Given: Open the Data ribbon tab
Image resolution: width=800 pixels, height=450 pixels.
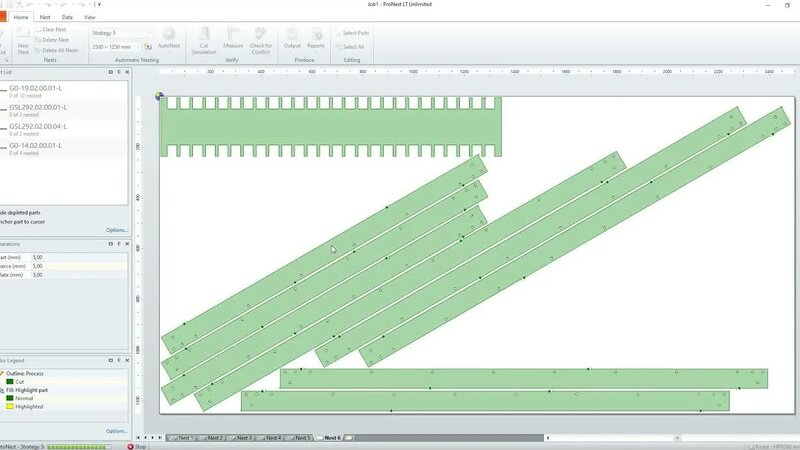Looking at the screenshot, I should coord(67,17).
